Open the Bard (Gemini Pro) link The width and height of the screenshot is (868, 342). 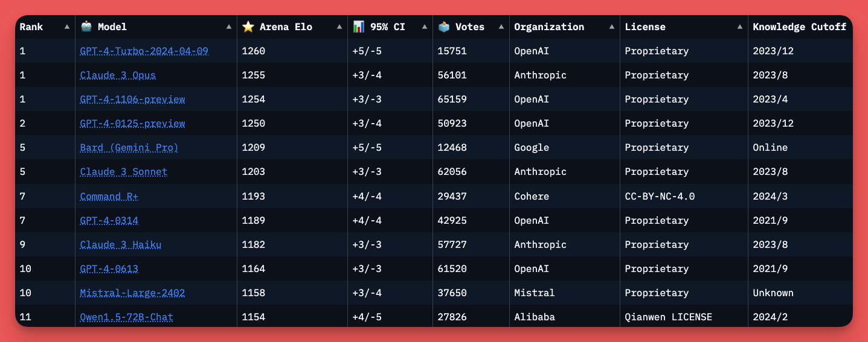click(129, 148)
